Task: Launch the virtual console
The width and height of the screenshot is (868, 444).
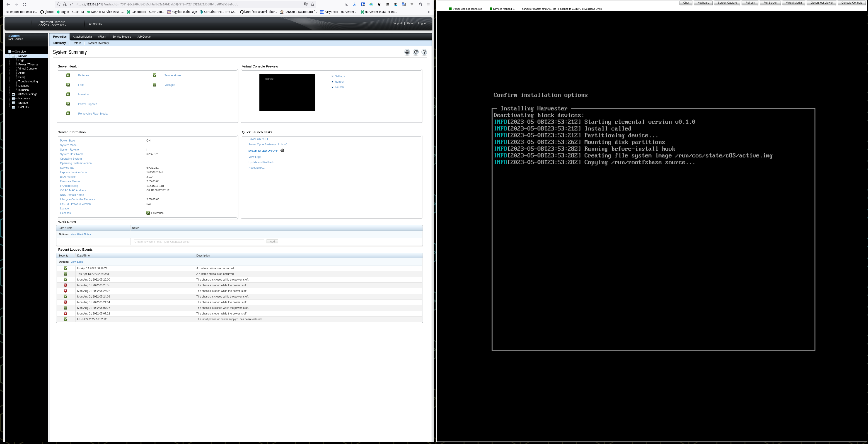Action: click(339, 87)
